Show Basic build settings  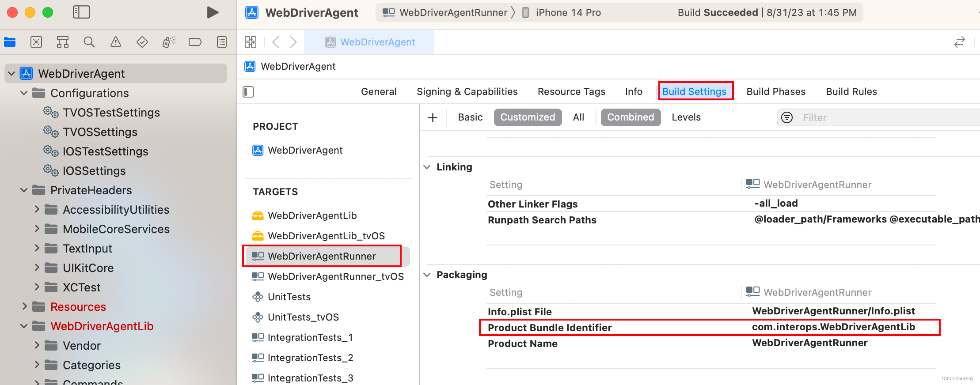point(470,117)
